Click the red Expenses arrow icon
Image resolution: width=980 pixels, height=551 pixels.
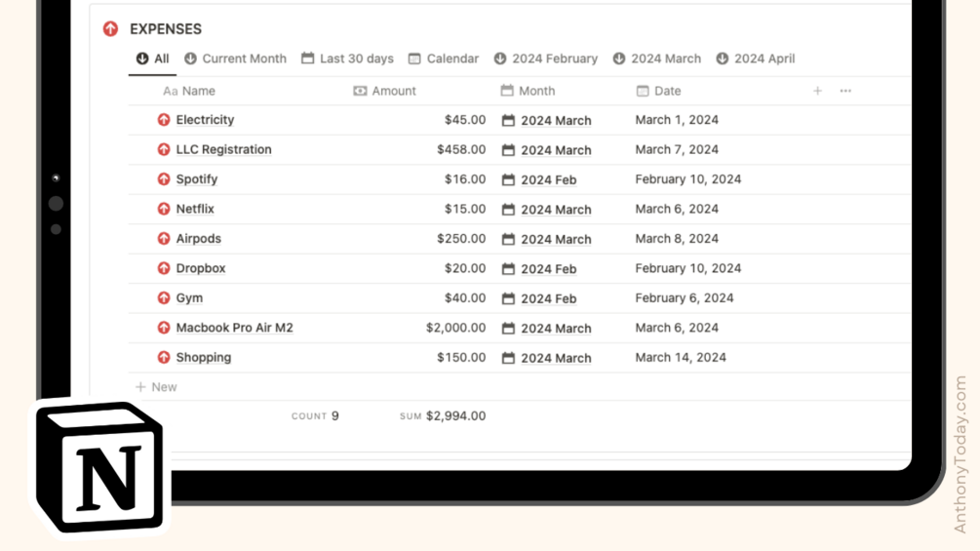click(x=110, y=29)
